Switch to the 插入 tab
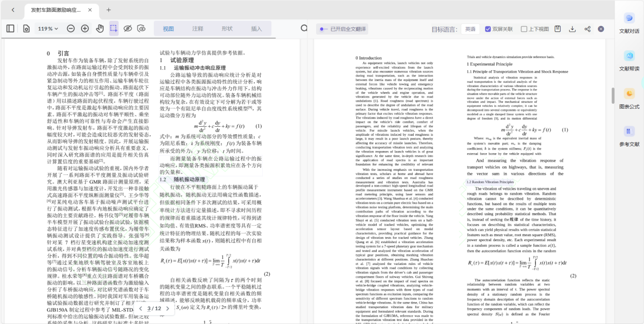 point(257,28)
